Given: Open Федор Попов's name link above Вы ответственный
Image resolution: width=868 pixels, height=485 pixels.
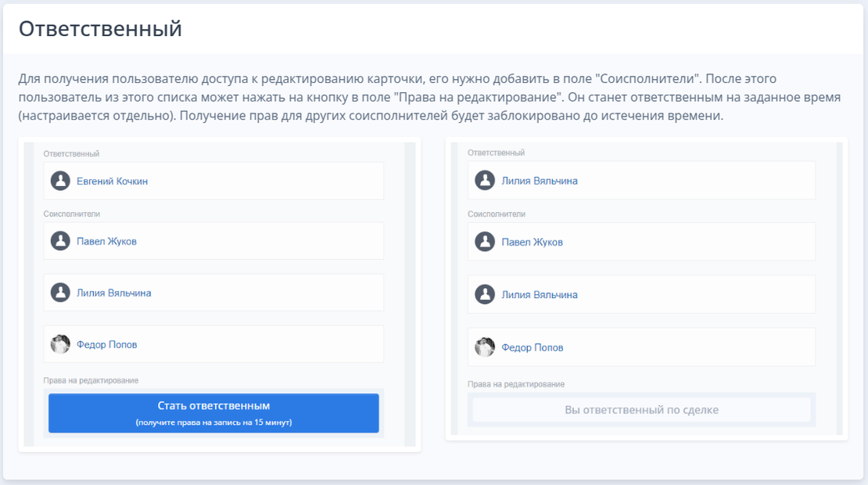Looking at the screenshot, I should tap(532, 347).
